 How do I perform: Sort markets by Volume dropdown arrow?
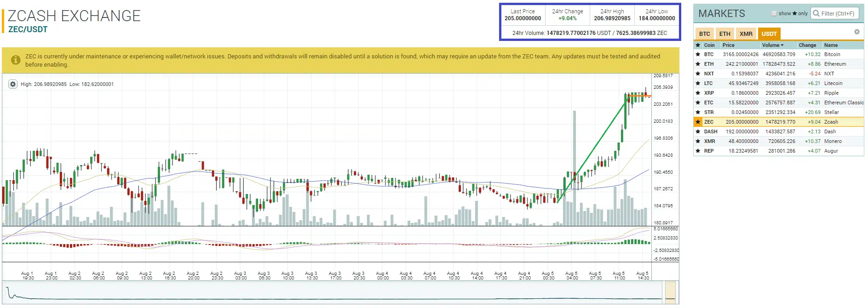782,45
